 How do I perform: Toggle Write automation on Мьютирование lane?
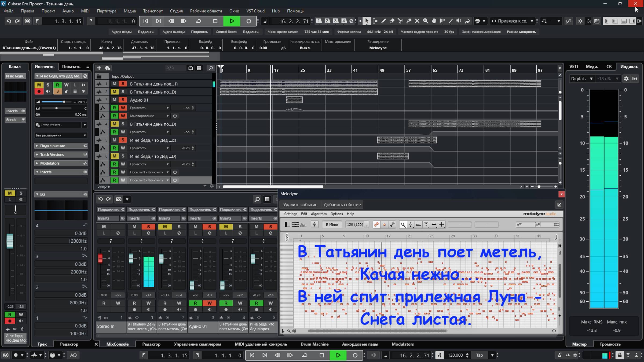pos(123,116)
